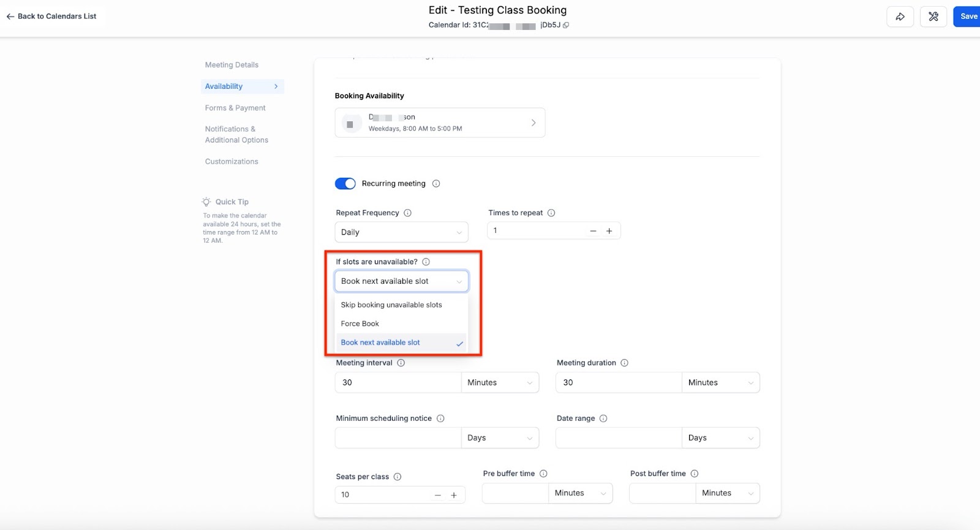Screen dimensions: 980x530
Task: Select Skip booking unavailable slots option
Action: click(391, 305)
